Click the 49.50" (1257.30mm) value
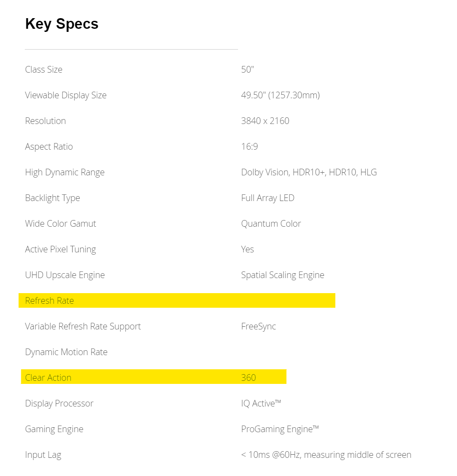Viewport: 457px width, 476px height. point(280,95)
